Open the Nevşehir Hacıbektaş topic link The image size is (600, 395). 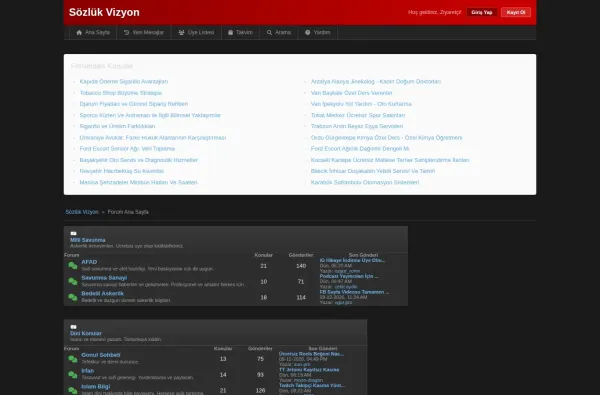[x=122, y=171]
